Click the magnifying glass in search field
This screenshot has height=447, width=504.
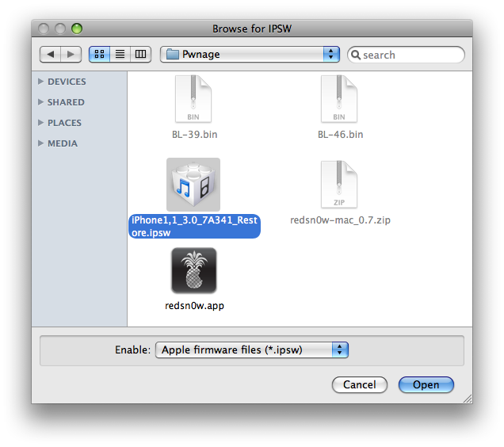[356, 55]
